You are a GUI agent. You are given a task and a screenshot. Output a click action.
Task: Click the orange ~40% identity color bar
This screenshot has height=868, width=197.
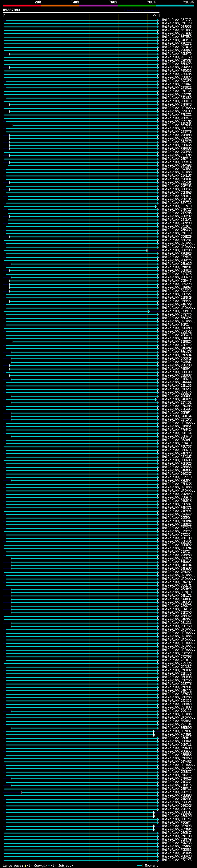60,6
